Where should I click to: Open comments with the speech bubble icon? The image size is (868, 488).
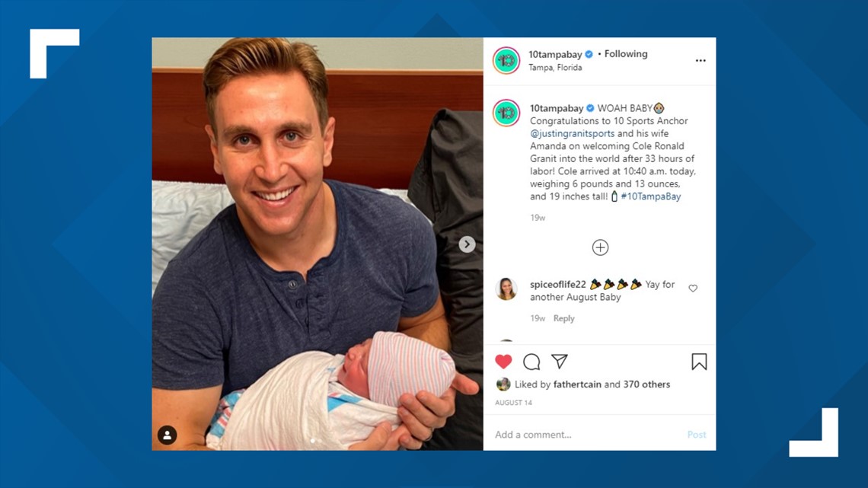pyautogui.click(x=531, y=362)
